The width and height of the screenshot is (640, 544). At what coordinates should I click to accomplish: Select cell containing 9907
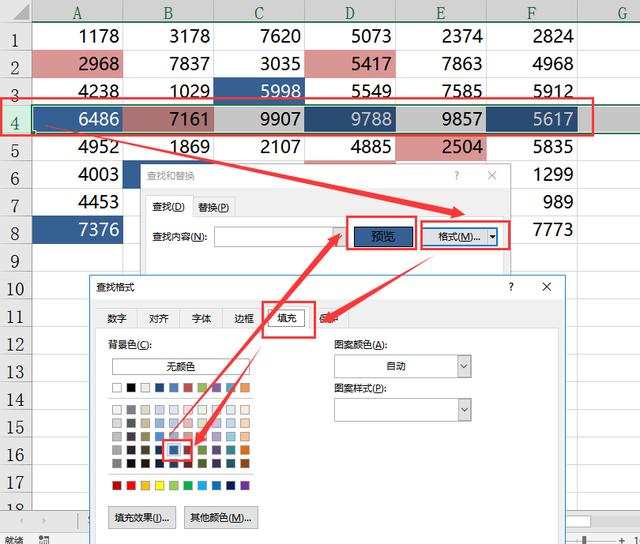[x=259, y=119]
